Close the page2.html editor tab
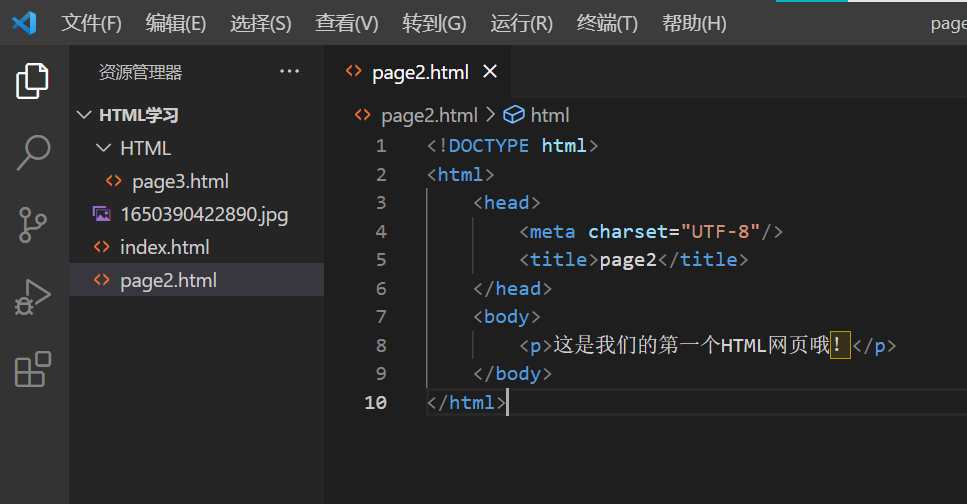 tap(490, 72)
